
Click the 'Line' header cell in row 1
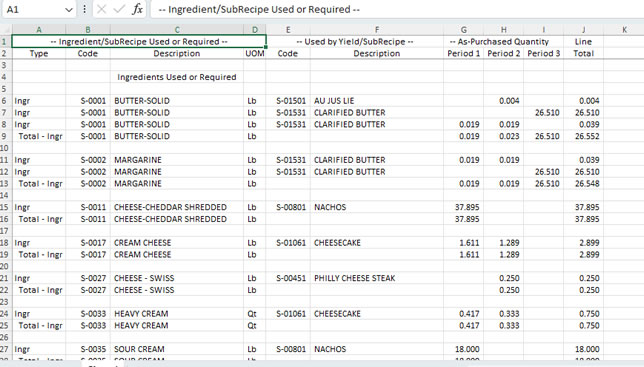583,41
